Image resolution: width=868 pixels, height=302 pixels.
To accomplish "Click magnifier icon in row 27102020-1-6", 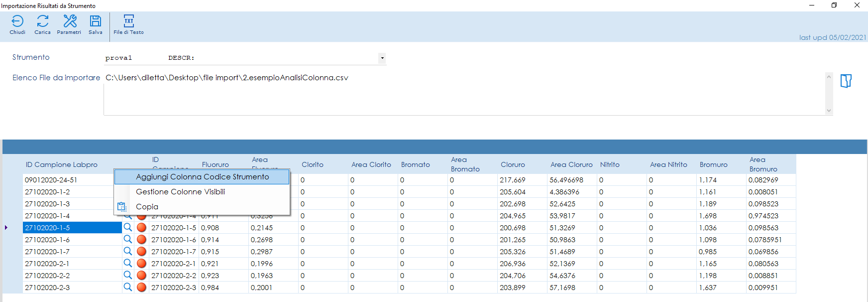I will pos(128,239).
